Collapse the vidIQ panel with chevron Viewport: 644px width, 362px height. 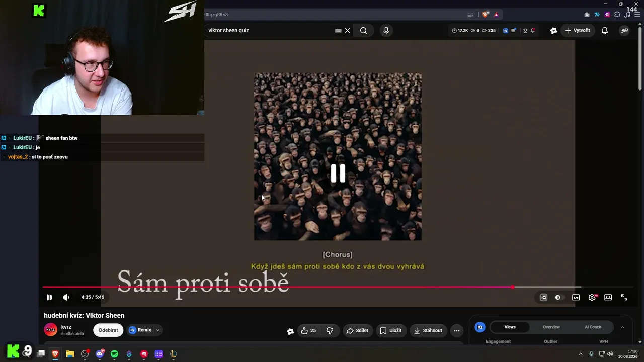[622, 327]
